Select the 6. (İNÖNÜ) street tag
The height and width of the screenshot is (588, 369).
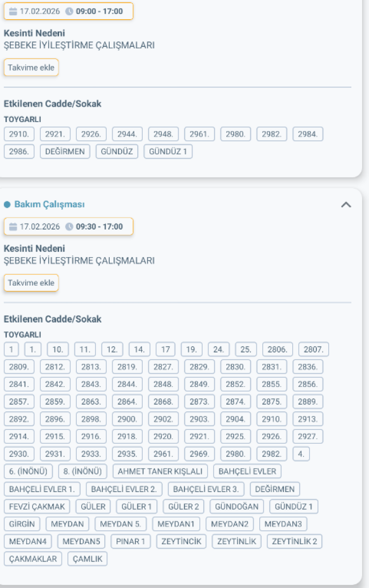(x=28, y=471)
